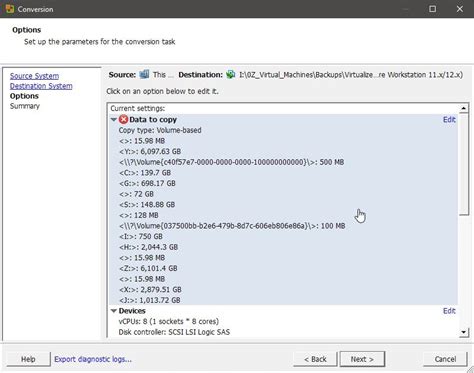Proceed with the Next button
The image size is (474, 373).
pos(362,359)
